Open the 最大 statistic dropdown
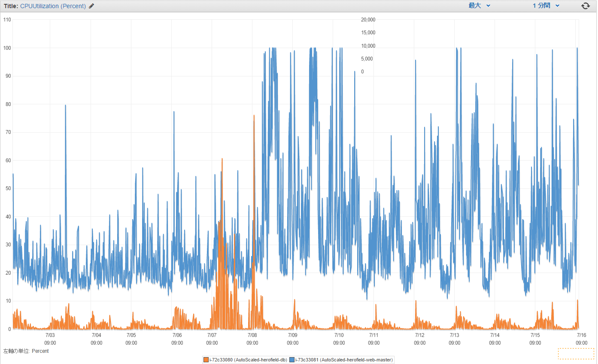This screenshot has width=598, height=364. 478,6
